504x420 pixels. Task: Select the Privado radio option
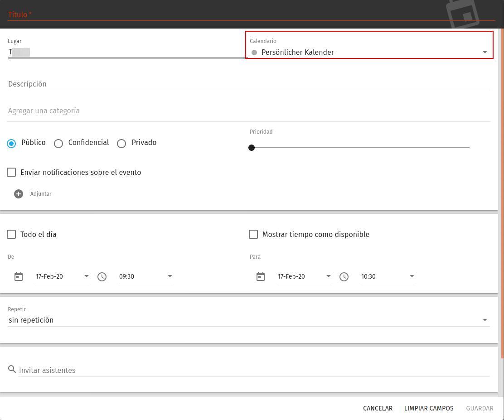(x=121, y=144)
